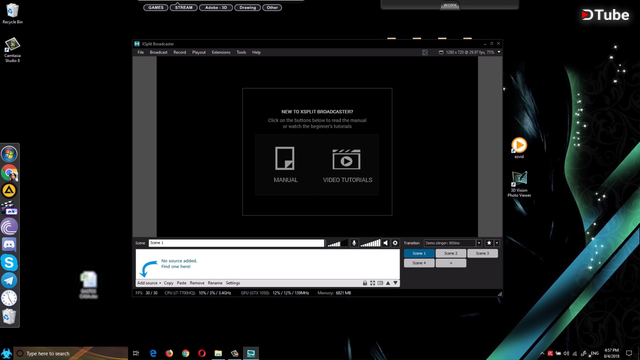Viewport: 640px width, 360px height.
Task: Adjust the microphone volume level bars
Action: click(337, 243)
